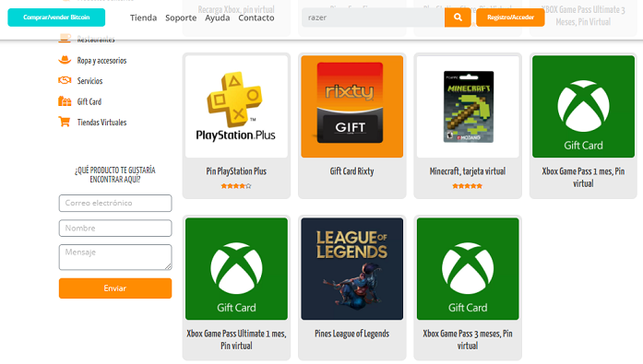
Task: Select the League of Legends image
Action: pos(351,268)
